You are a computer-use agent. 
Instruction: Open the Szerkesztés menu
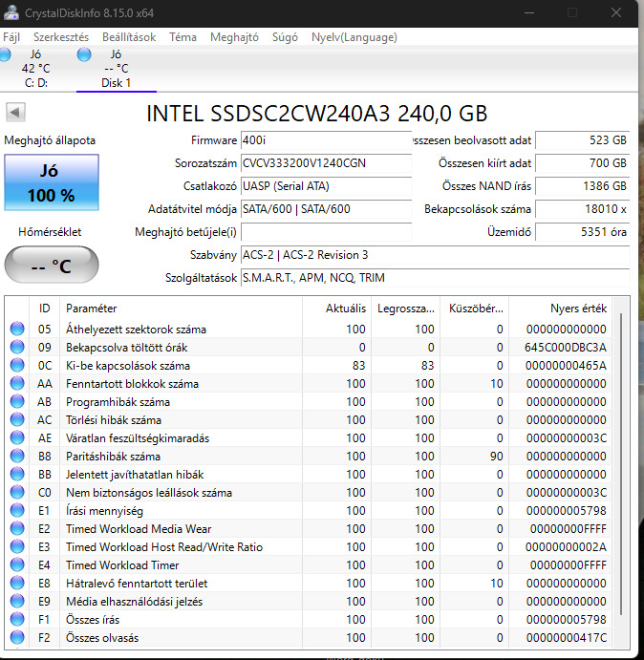point(60,37)
